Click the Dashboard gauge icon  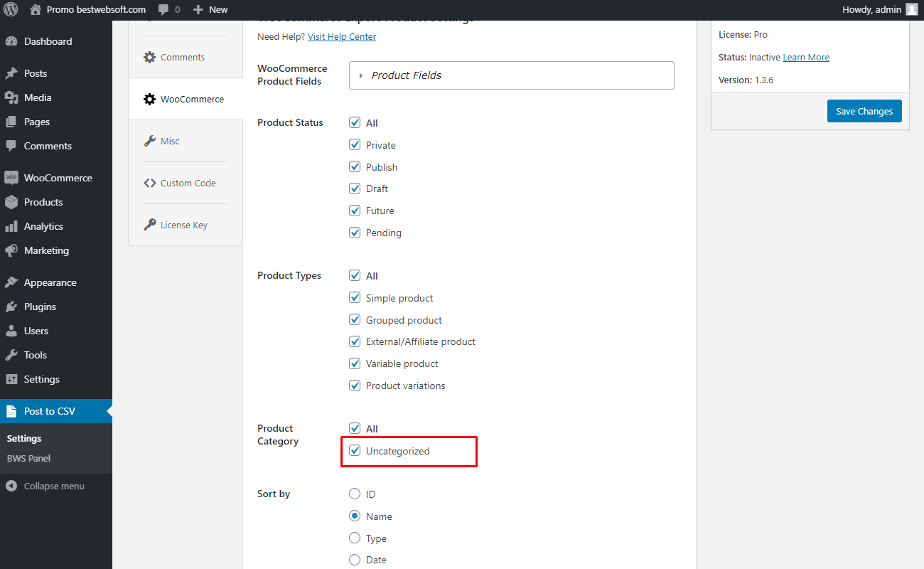tap(11, 41)
